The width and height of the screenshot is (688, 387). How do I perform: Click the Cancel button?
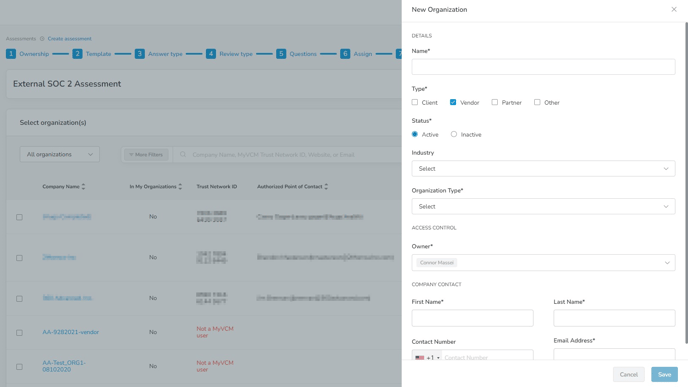click(628, 374)
